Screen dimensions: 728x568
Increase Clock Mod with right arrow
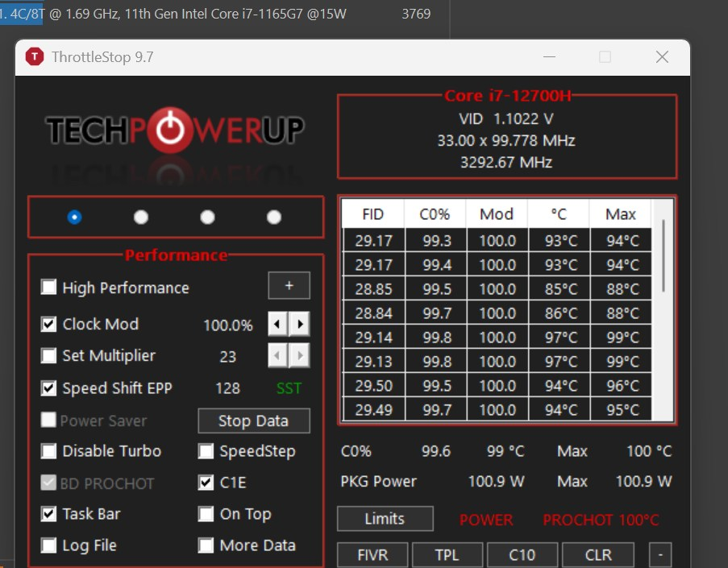299,324
